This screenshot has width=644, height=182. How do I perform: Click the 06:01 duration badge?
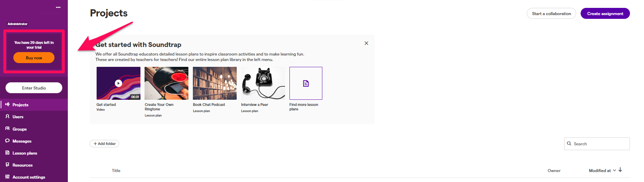pos(135,97)
